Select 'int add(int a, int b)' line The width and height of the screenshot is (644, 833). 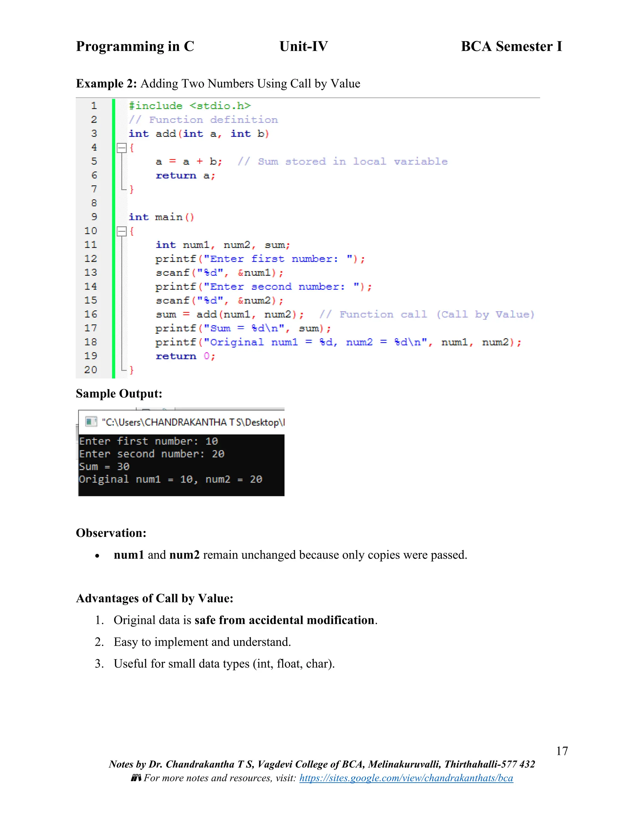(199, 134)
